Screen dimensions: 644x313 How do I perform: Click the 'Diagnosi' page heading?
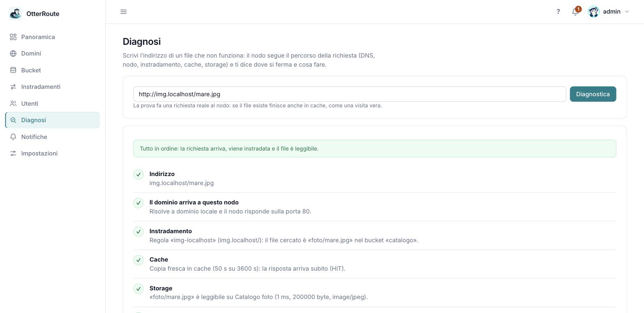coord(142,42)
